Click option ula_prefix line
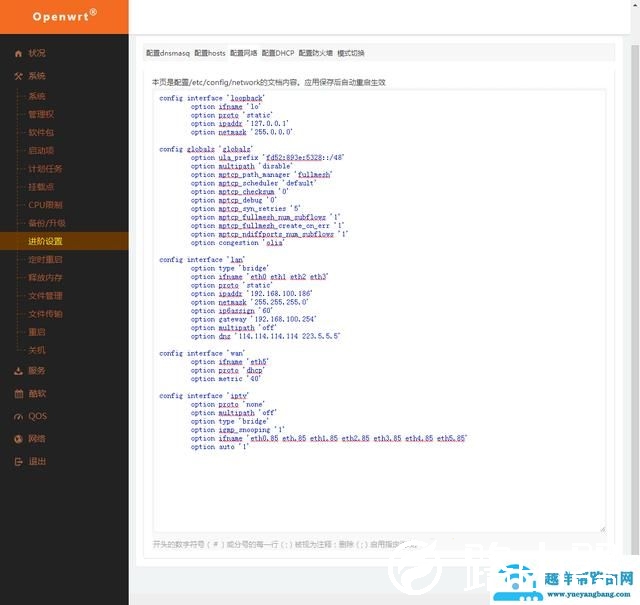Viewport: 640px width, 605px height. (267, 158)
